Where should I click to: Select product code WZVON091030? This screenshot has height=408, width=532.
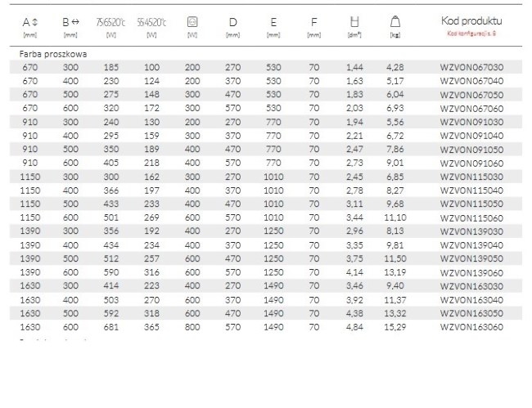point(471,123)
